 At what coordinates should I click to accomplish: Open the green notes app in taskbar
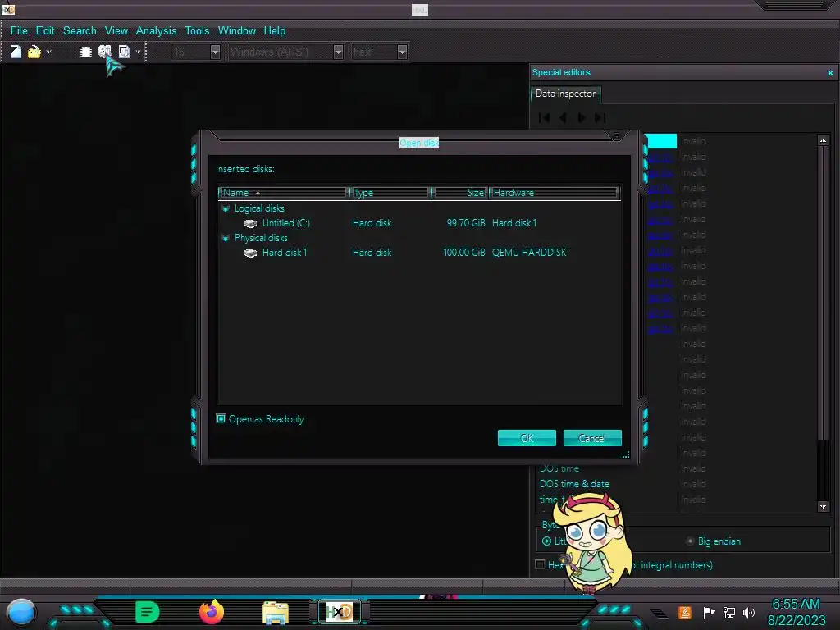[147, 612]
